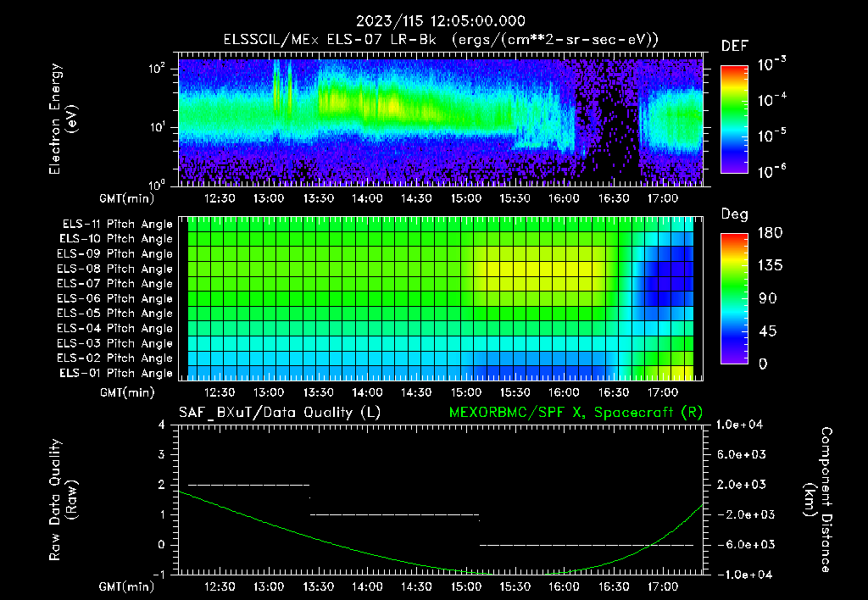Click the 2.0e+03 right axis tick label
Viewport: 868px width, 600px height.
click(743, 484)
